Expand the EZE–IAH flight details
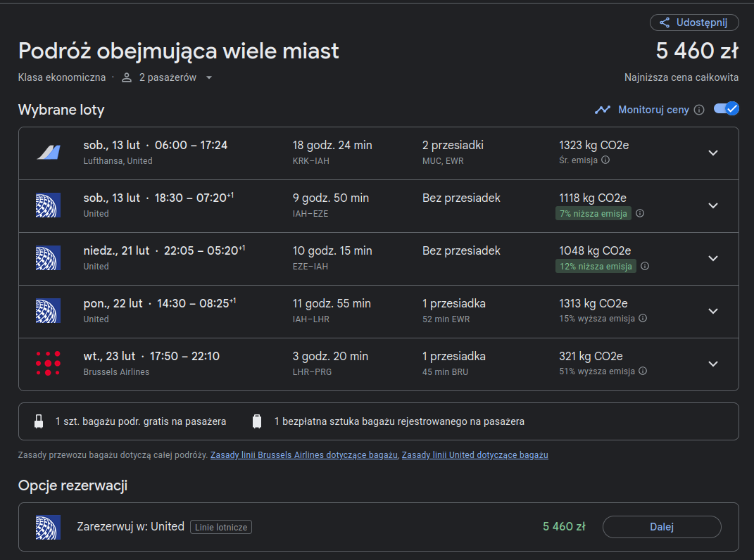Viewport: 754px width, 560px height. tap(713, 259)
